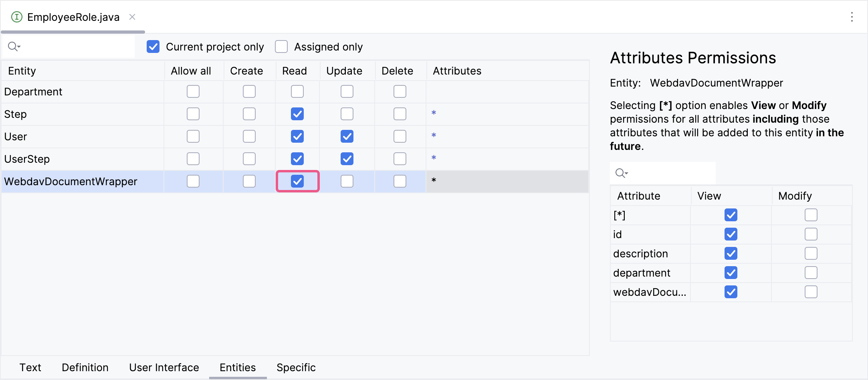Click the Entity column header
This screenshot has height=380, width=868.
[x=22, y=71]
